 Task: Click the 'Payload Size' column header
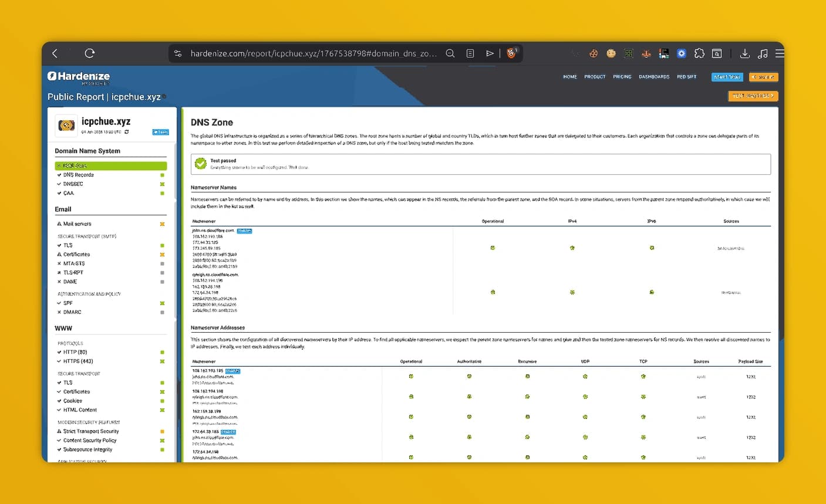click(x=750, y=361)
